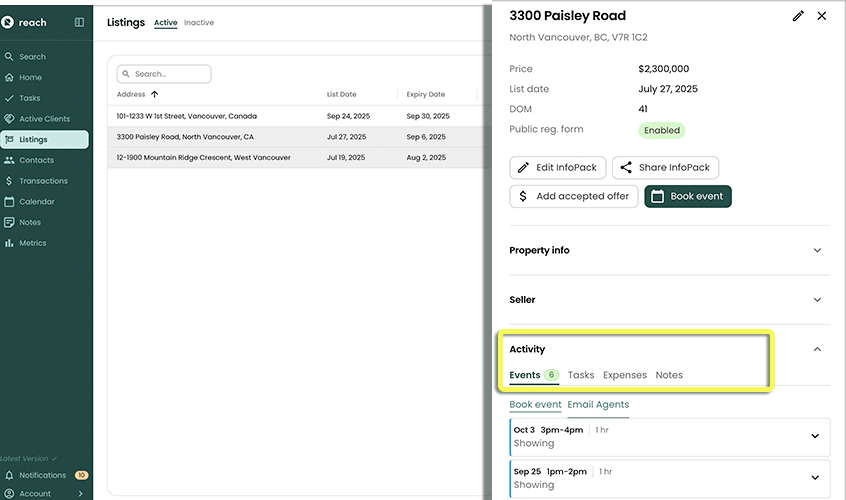Open Search from the sidebar
This screenshot has height=500, width=846.
[32, 57]
